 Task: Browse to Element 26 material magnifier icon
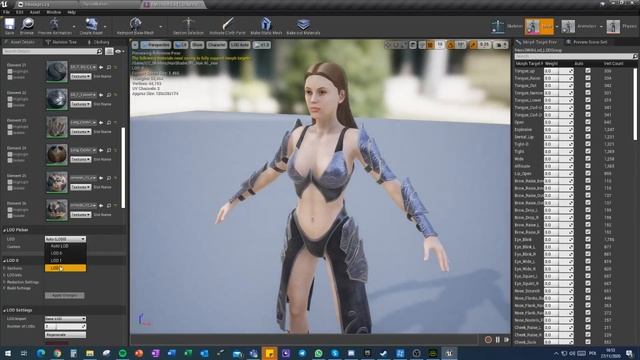click(109, 205)
